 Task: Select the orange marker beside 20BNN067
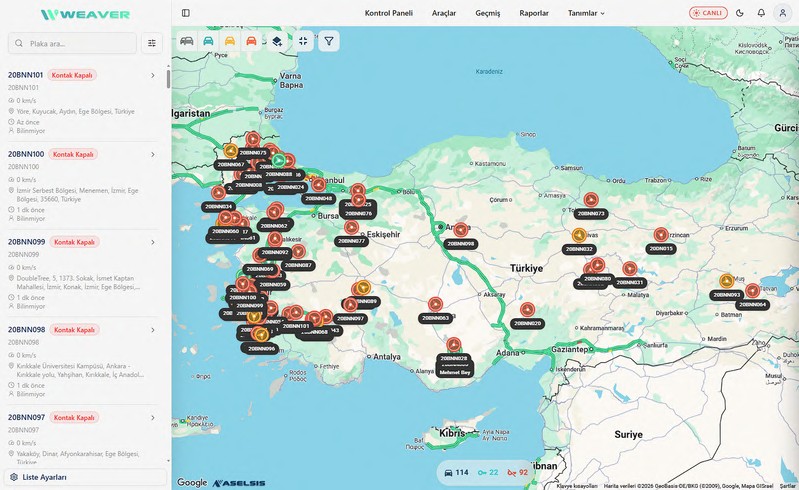tap(230, 151)
